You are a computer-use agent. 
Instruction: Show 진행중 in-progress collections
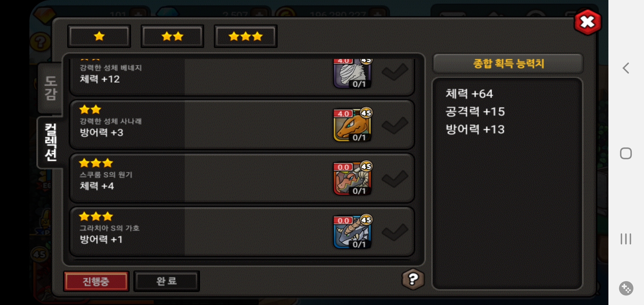coord(96,281)
